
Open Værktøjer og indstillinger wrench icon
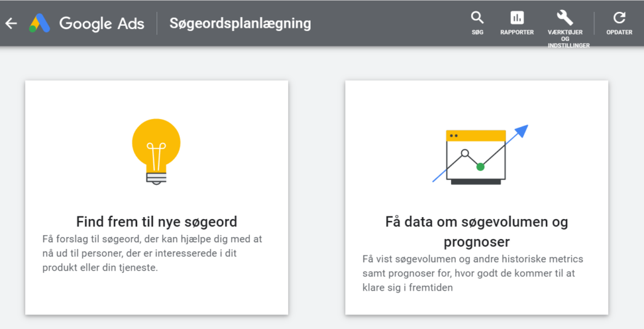coord(565,18)
